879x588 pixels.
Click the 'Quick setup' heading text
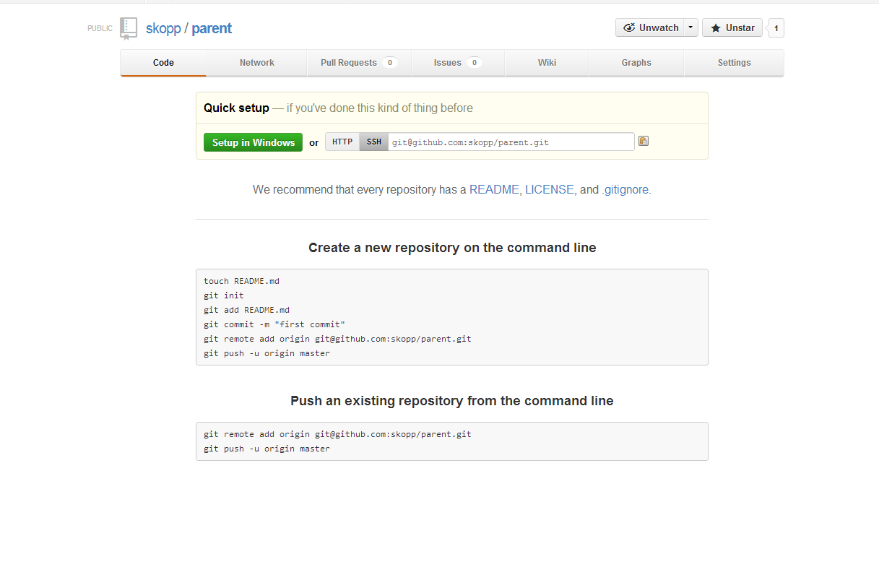pyautogui.click(x=236, y=108)
